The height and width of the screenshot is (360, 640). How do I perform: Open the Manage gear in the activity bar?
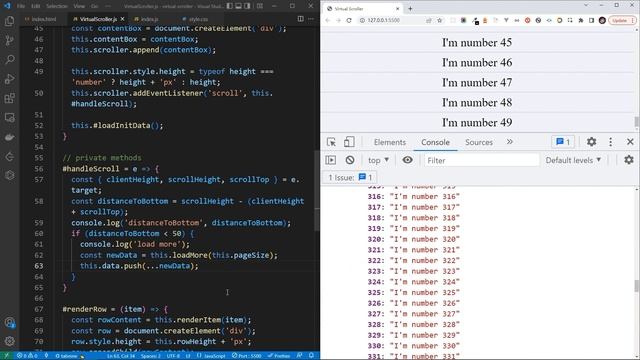(9, 341)
